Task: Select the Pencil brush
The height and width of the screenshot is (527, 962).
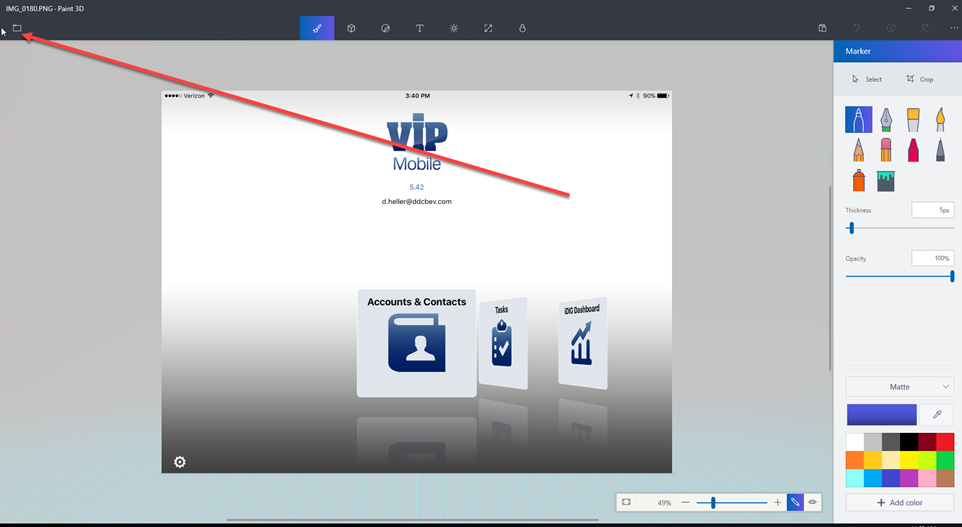Action: pyautogui.click(x=858, y=150)
